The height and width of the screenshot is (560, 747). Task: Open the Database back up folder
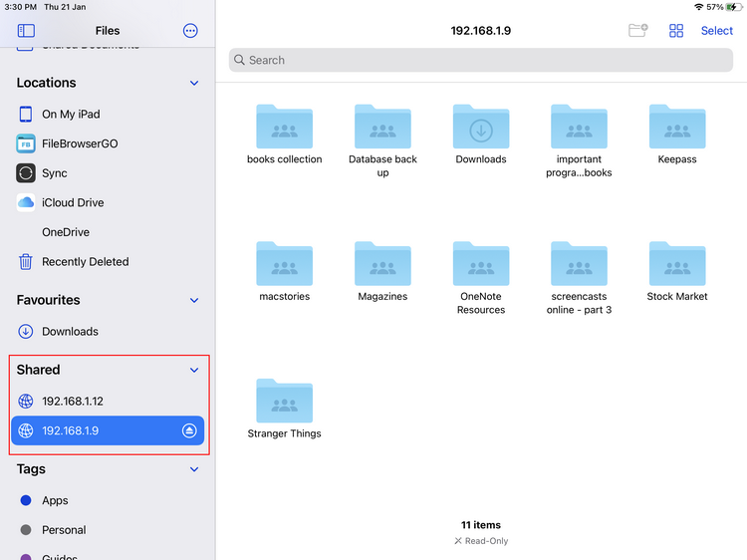click(382, 141)
